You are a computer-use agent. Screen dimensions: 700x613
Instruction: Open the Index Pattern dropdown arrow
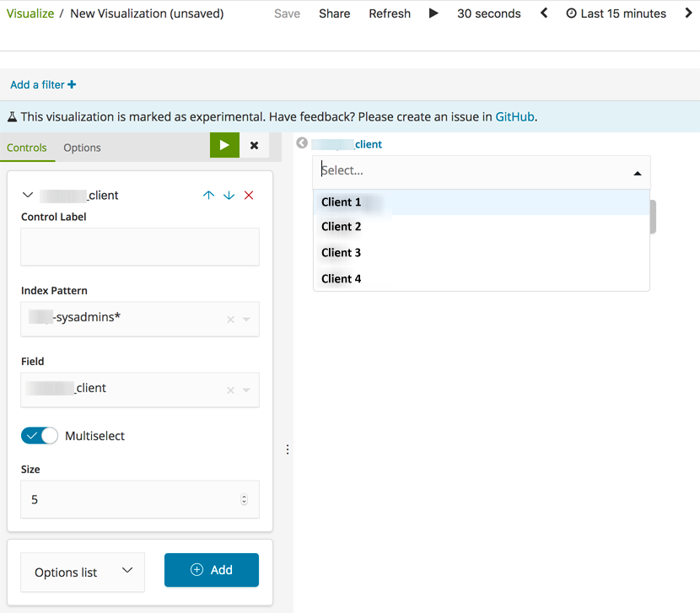pos(246,320)
